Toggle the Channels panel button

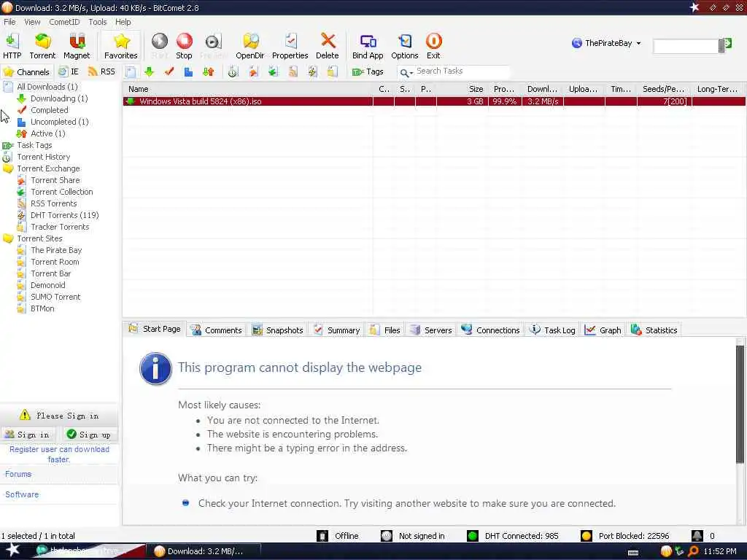click(27, 72)
